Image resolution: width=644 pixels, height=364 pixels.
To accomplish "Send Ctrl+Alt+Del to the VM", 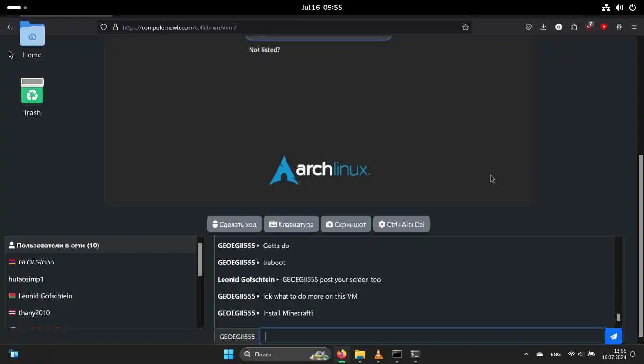I will [x=401, y=224].
